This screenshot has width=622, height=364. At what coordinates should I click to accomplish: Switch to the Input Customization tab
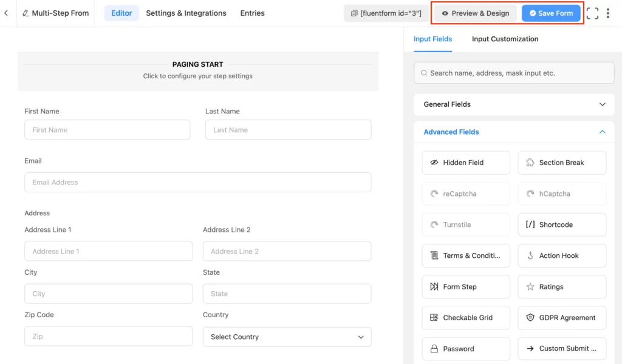click(505, 39)
